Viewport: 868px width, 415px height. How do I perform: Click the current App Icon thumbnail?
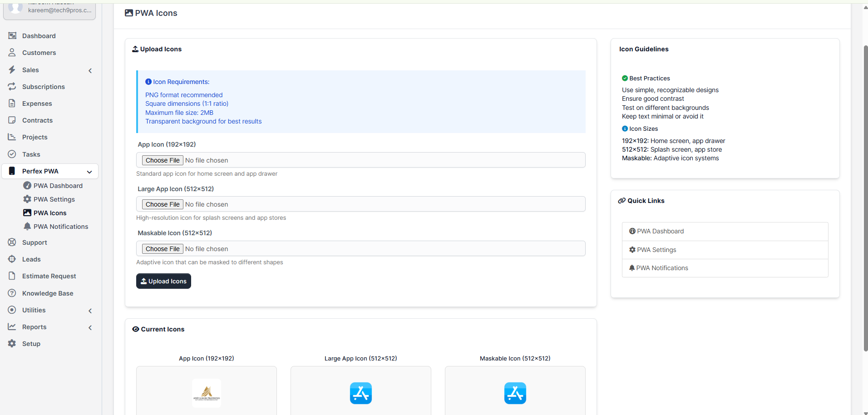pos(207,393)
